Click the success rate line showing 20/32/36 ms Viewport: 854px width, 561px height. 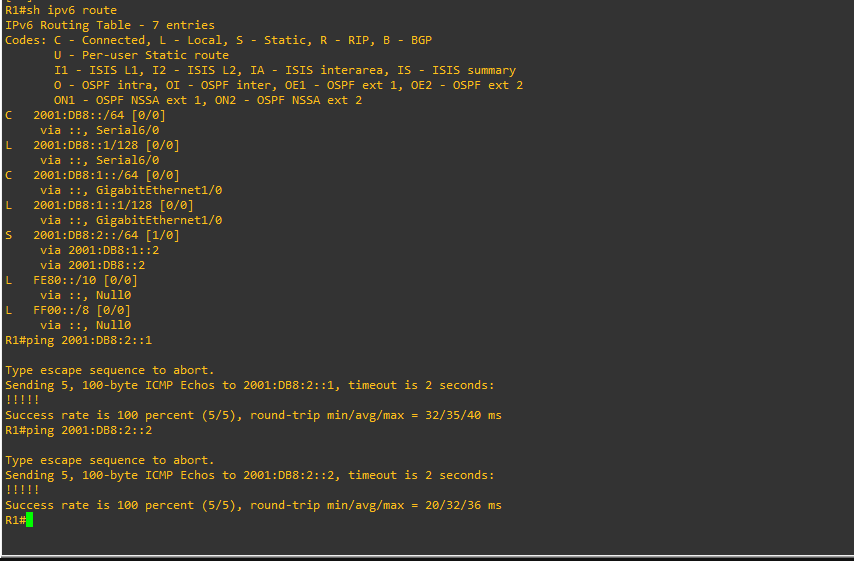tap(253, 505)
